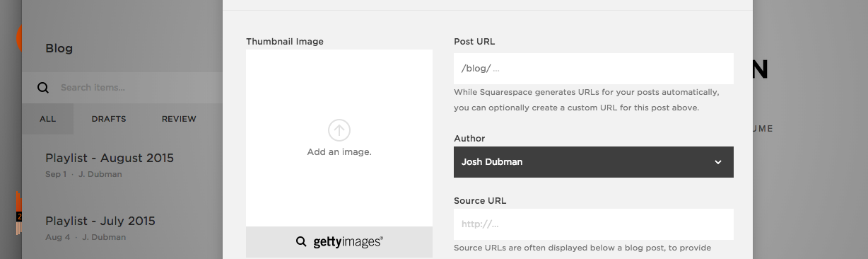This screenshot has height=259, width=868.
Task: Click the Source URL label
Action: pyautogui.click(x=480, y=200)
